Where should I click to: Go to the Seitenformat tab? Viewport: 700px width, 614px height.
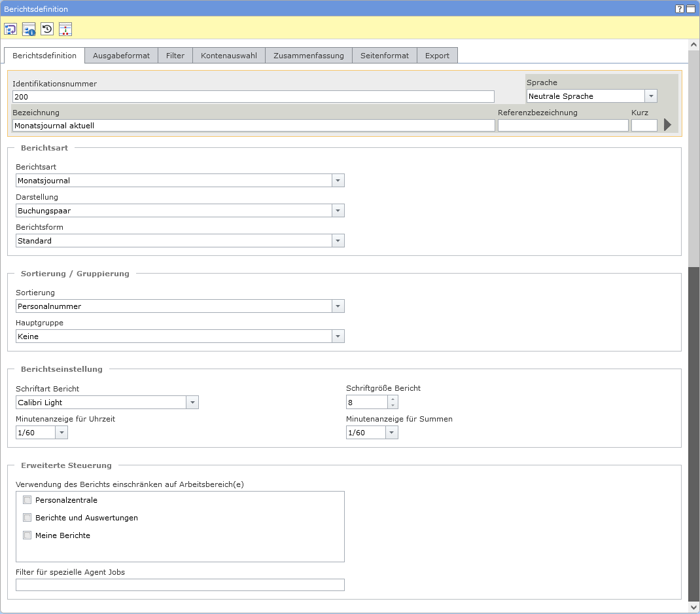coord(384,56)
